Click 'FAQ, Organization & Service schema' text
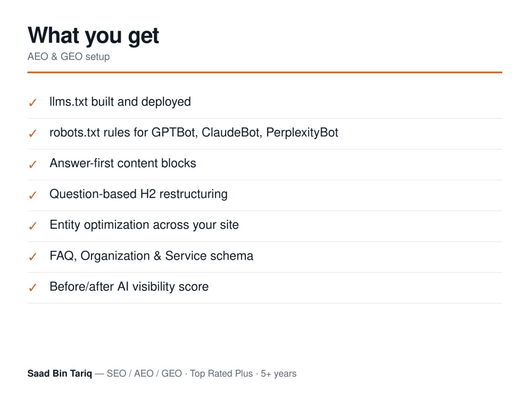The height and width of the screenshot is (399, 532). pyautogui.click(x=151, y=256)
